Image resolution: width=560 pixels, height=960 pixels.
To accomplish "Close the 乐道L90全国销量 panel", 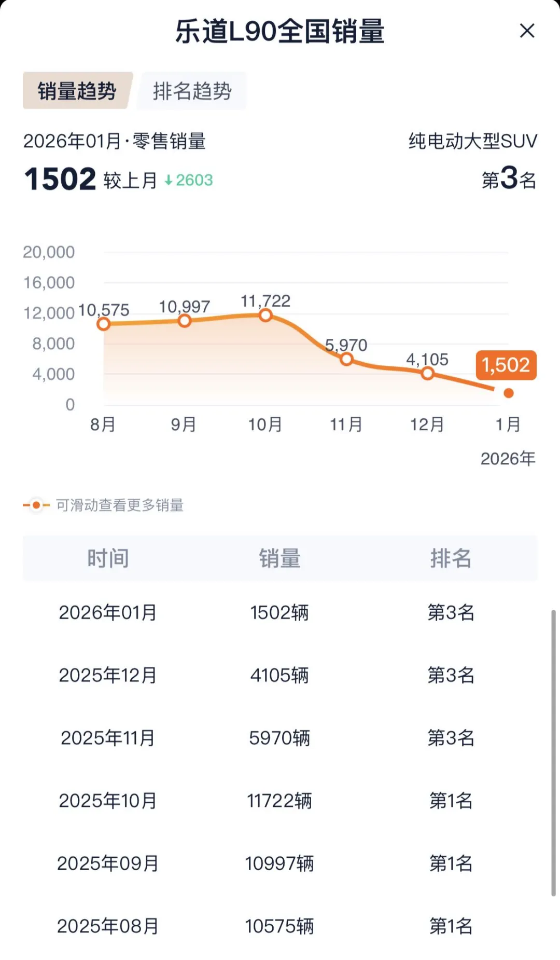I will click(527, 31).
